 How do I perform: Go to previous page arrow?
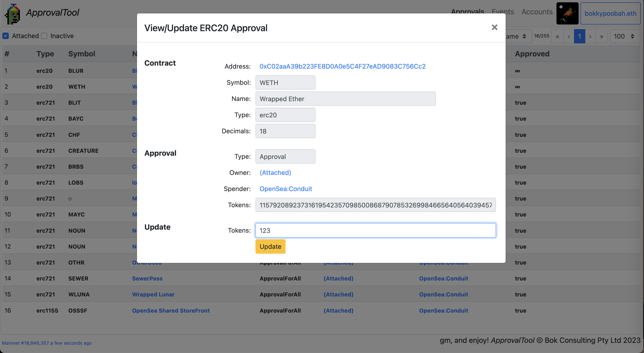pyautogui.click(x=569, y=37)
